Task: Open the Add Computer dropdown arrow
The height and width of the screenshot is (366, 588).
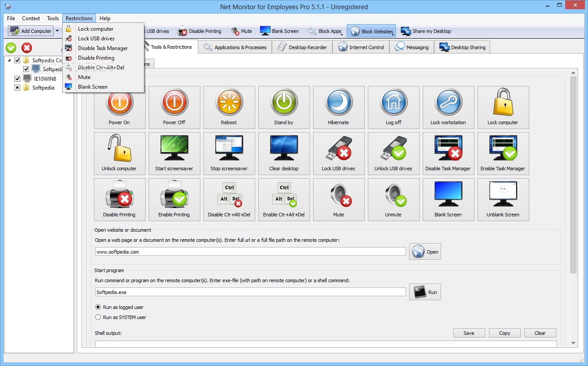Action: (57, 31)
